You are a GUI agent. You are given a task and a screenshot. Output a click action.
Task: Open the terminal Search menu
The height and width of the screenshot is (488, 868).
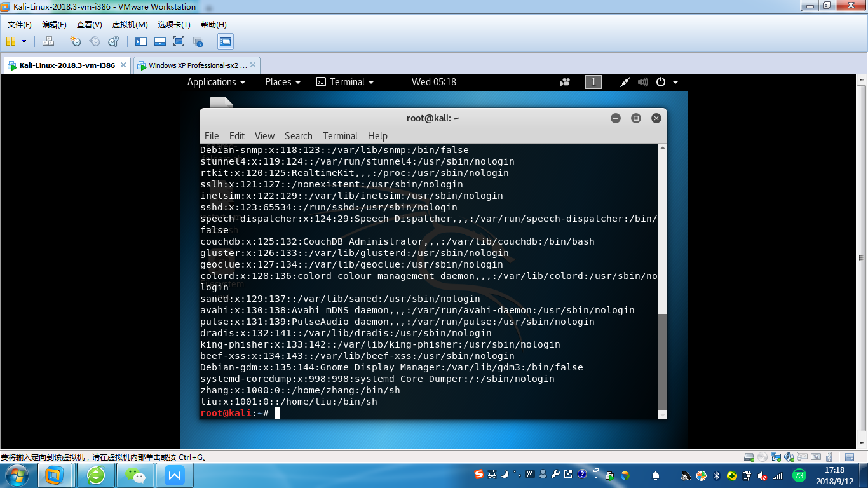click(x=299, y=136)
